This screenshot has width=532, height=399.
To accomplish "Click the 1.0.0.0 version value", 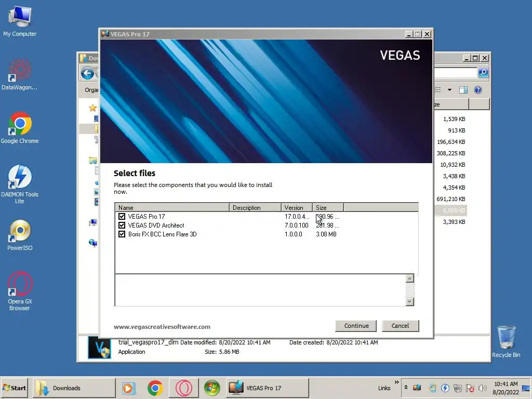I will (x=294, y=234).
